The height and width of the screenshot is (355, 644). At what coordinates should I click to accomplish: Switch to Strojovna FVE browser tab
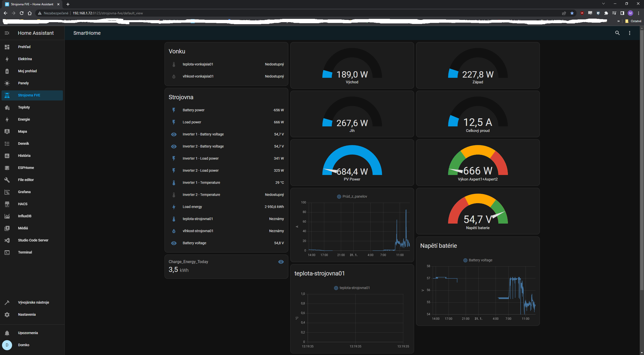(32, 4)
